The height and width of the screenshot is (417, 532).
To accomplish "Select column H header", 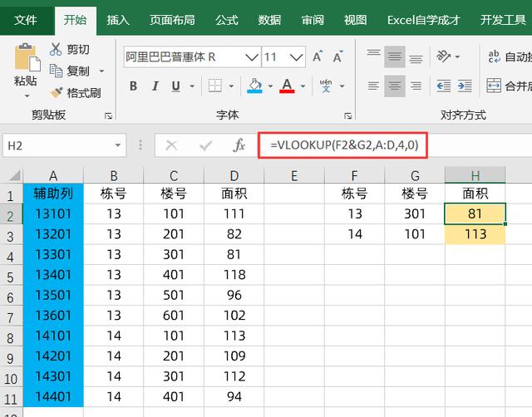I will [475, 175].
